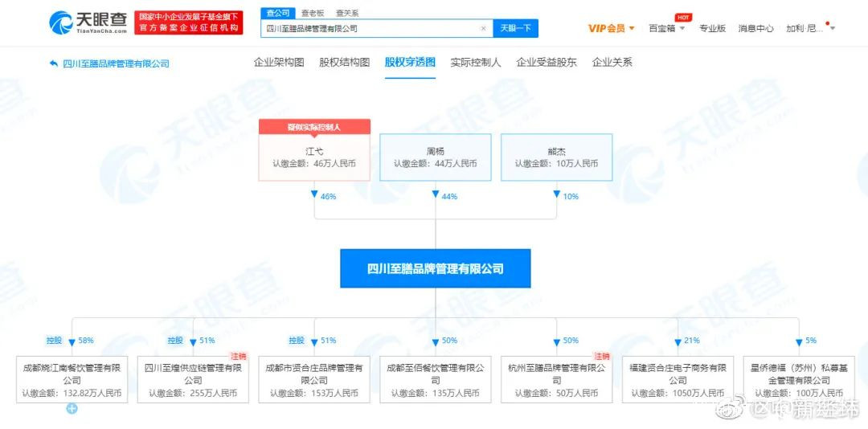868x429 pixels.
Task: Click the 控股 tag above 成都市贤合庄
Action: (x=297, y=341)
